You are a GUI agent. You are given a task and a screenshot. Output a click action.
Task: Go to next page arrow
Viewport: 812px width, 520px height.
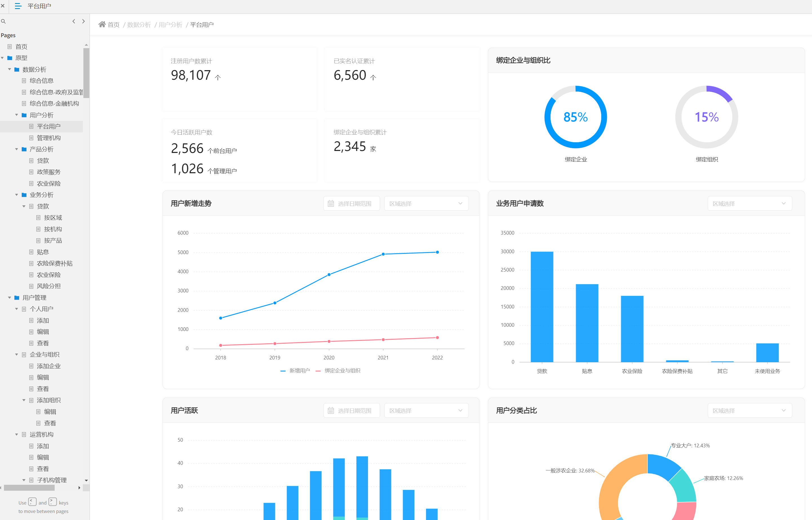click(x=83, y=21)
